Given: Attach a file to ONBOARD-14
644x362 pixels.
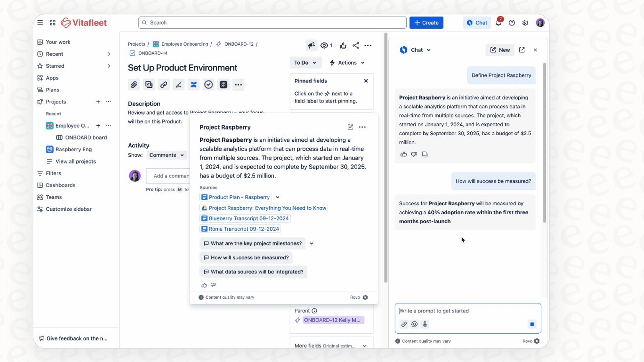Looking at the screenshot, I should (x=134, y=85).
